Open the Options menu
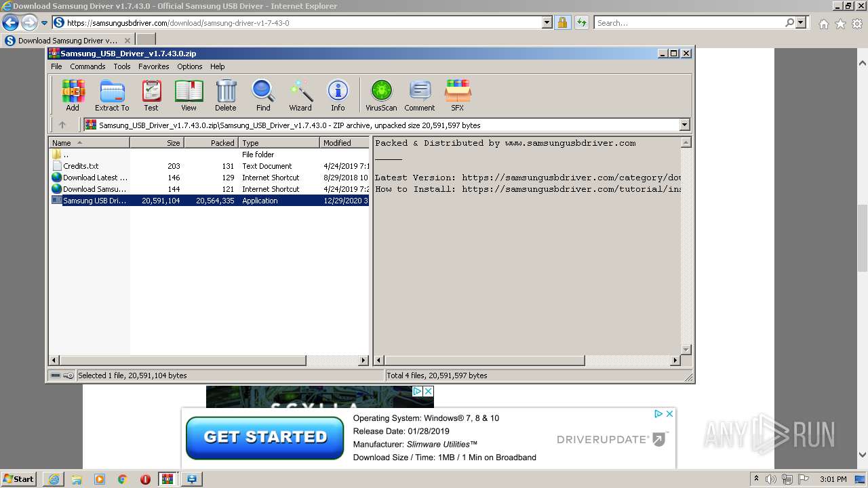 click(190, 66)
